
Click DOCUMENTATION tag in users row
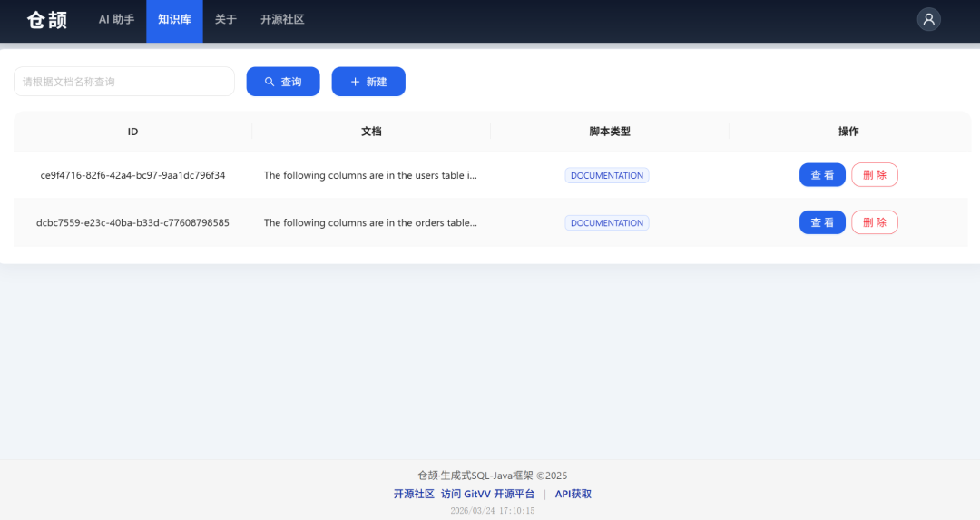607,176
